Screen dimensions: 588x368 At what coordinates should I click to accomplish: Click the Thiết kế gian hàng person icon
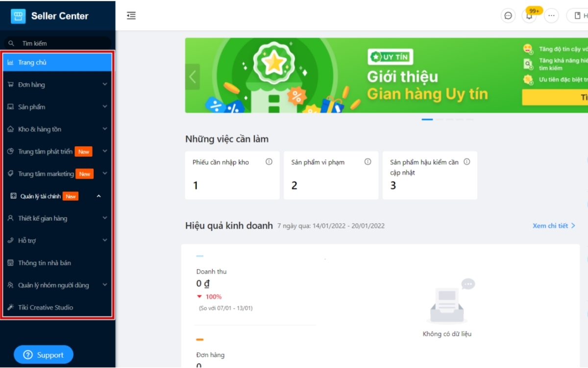click(10, 218)
